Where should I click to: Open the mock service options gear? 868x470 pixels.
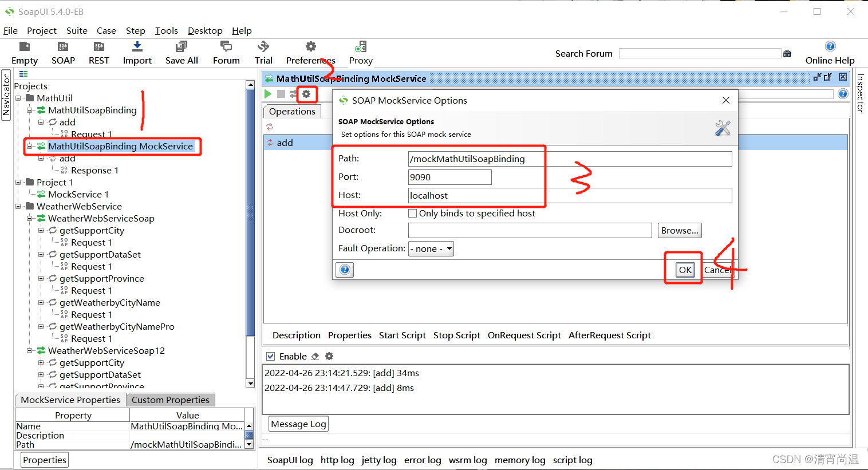(x=306, y=93)
